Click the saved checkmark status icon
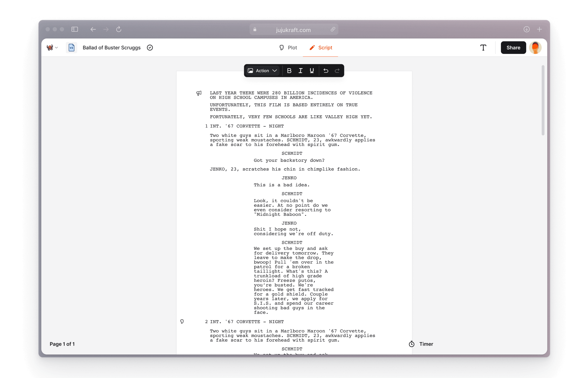The height and width of the screenshot is (378, 588). [x=150, y=47]
